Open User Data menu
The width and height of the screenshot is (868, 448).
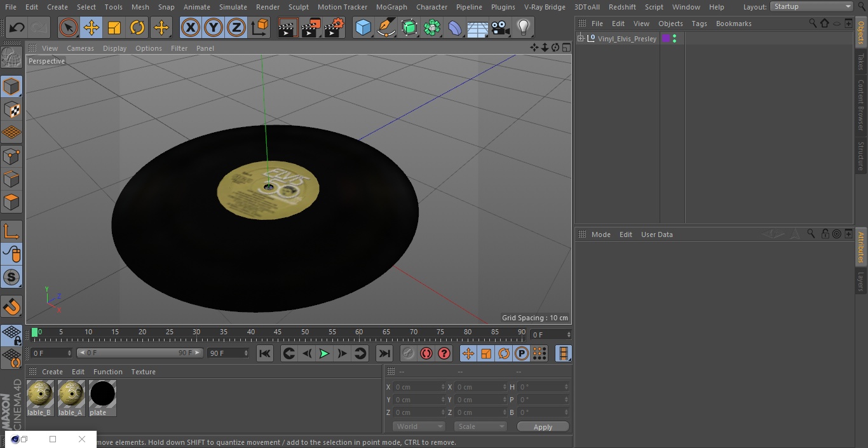(657, 234)
